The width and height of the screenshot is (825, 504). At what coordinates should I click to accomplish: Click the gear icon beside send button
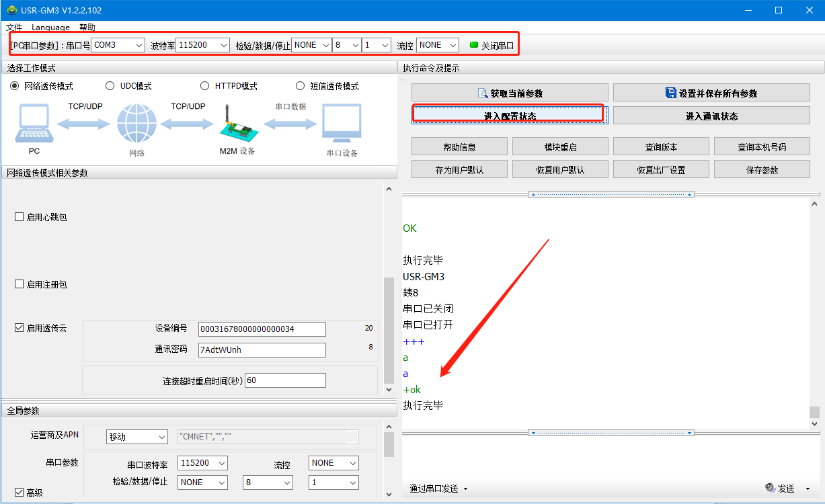[770, 488]
